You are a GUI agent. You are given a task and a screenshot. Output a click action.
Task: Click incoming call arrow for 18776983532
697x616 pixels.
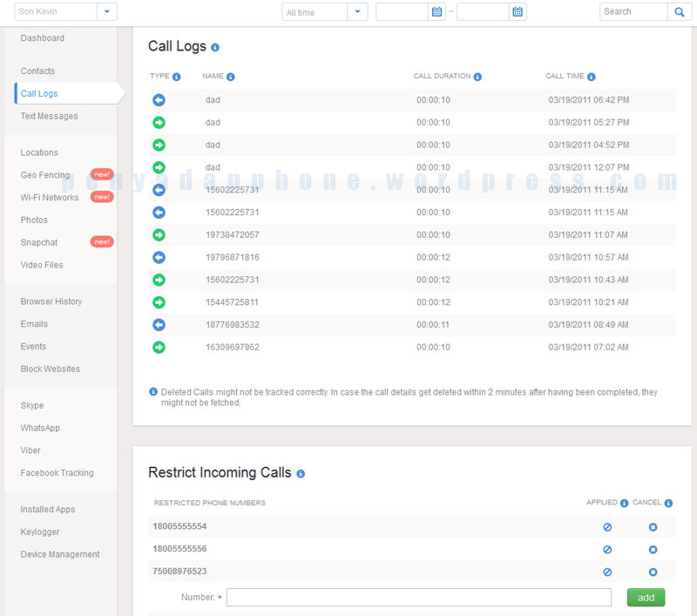[159, 325]
